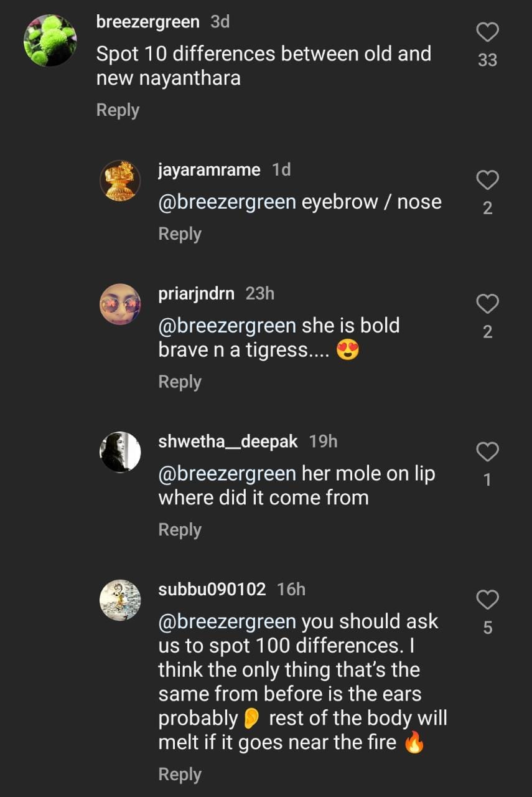This screenshot has width=532, height=797.
Task: Reply to shwetha__deepak's comment
Action: tap(180, 530)
